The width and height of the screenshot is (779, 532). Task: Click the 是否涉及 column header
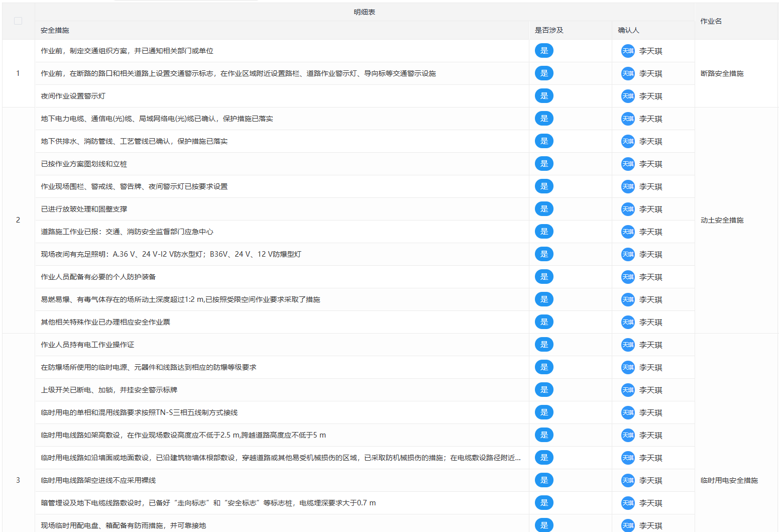(x=549, y=30)
